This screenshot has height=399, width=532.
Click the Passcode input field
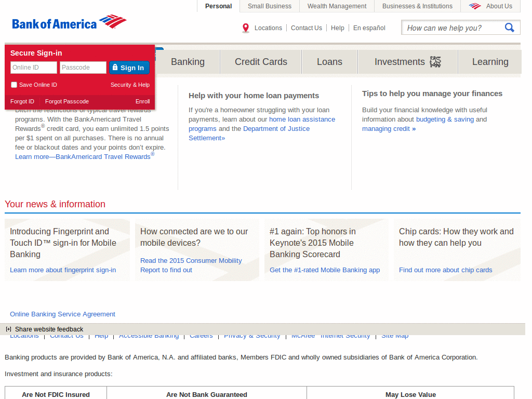coord(83,68)
